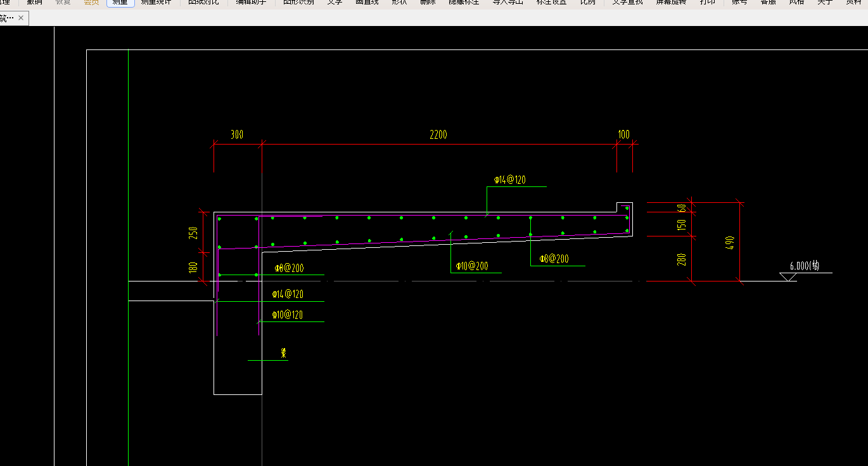Click 屏幕旋转 rotate screen
The height and width of the screenshot is (466, 868).
point(671,2)
